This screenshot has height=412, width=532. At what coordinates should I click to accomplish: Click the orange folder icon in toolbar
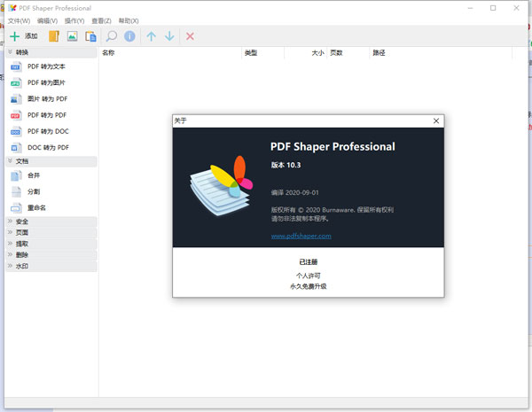pyautogui.click(x=54, y=36)
